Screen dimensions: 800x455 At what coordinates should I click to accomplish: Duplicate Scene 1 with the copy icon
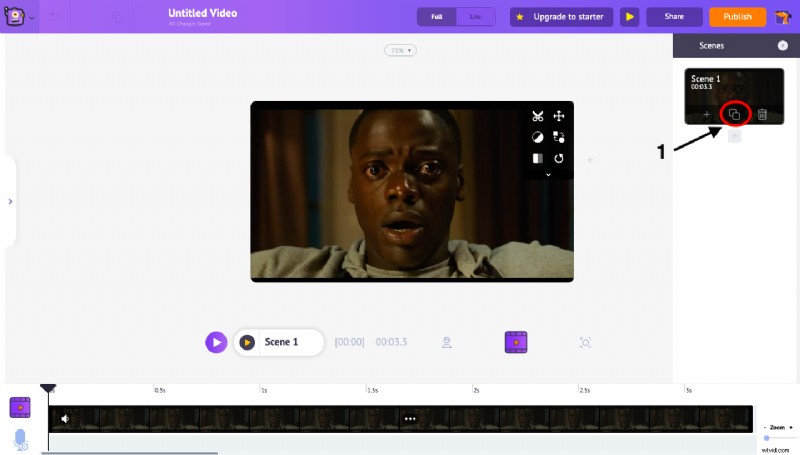point(734,115)
